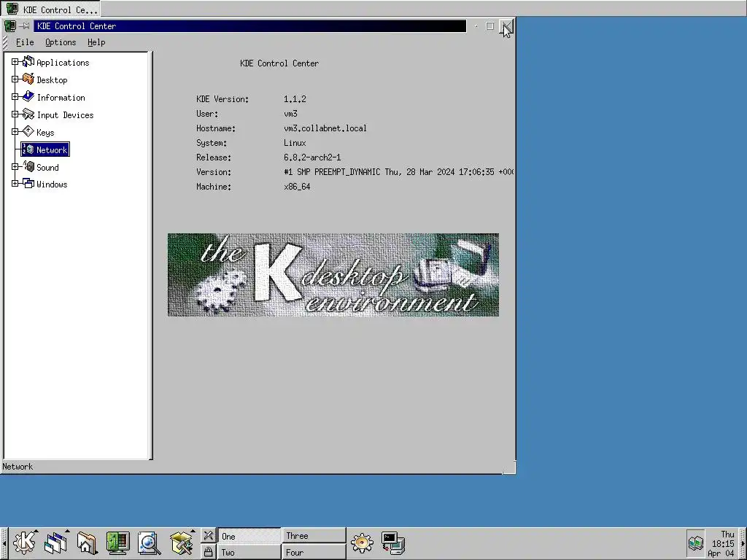The height and width of the screenshot is (560, 747).
Task: Click the Network text in the status bar
Action: click(x=18, y=467)
